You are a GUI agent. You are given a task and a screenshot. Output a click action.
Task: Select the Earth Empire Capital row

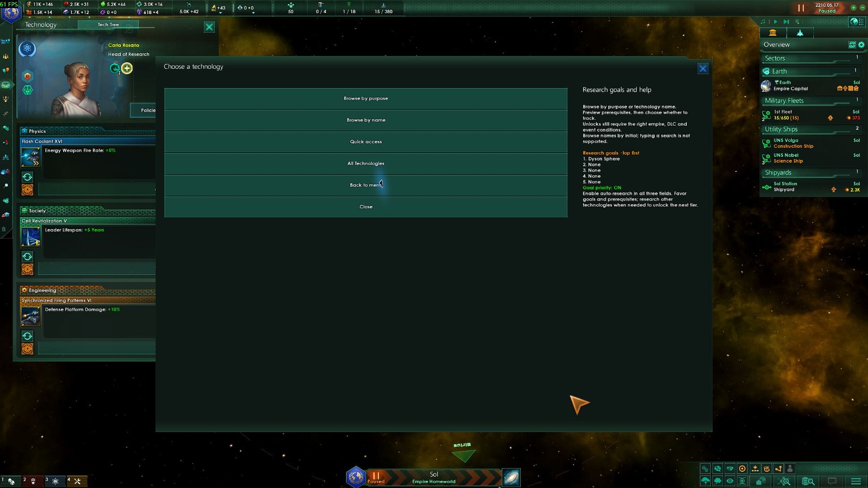(x=811, y=85)
